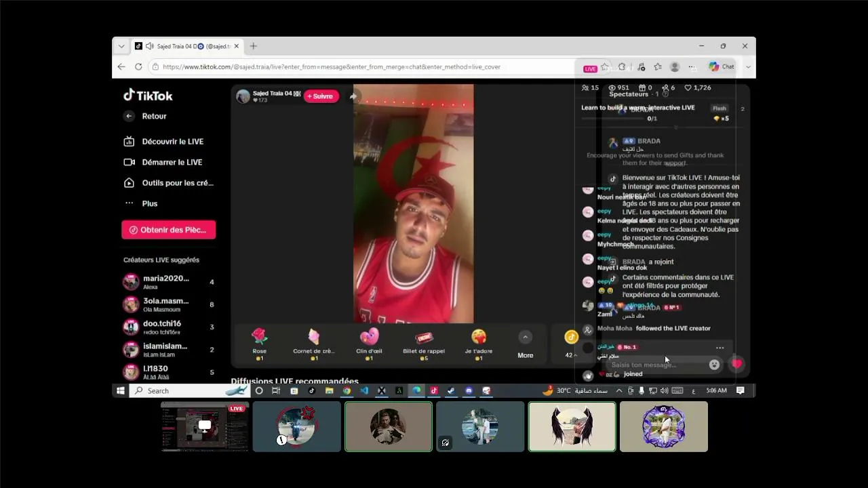Add this page to favorites

click(x=604, y=67)
